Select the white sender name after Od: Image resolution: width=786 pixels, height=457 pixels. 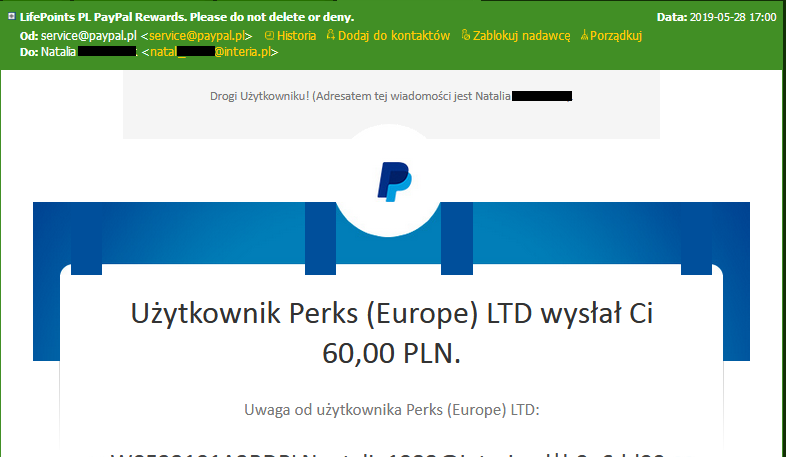(88, 36)
